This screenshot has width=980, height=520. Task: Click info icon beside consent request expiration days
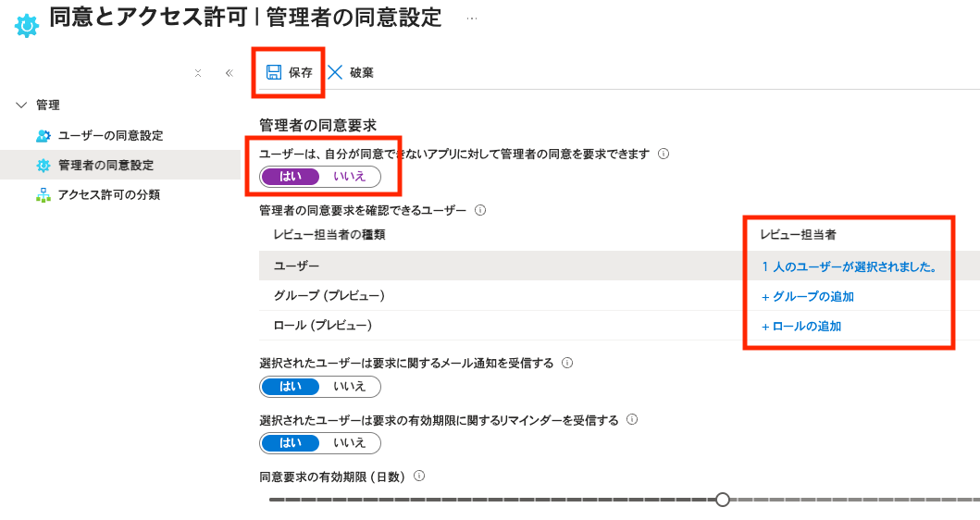point(419,477)
